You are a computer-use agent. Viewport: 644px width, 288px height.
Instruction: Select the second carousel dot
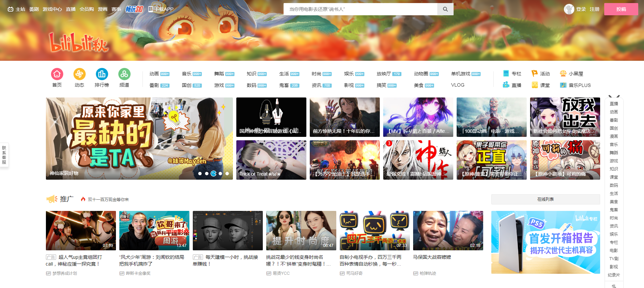tap(207, 174)
